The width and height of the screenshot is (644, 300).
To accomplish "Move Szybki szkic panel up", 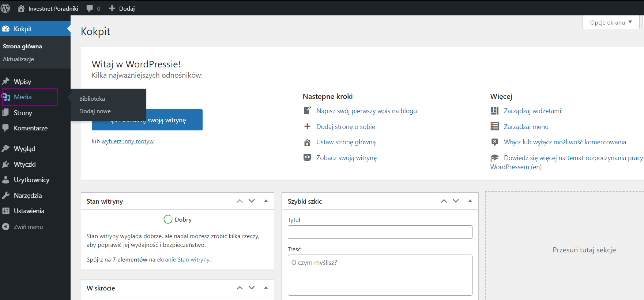I will click(x=444, y=201).
